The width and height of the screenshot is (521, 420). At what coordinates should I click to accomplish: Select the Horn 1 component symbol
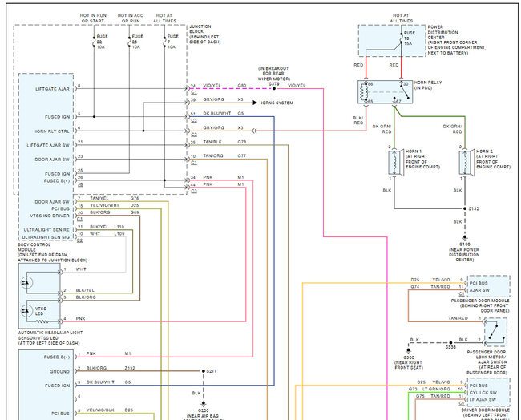tap(394, 162)
